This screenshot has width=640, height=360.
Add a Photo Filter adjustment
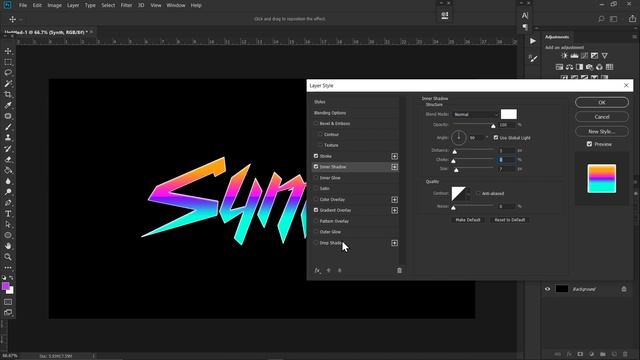(589, 67)
